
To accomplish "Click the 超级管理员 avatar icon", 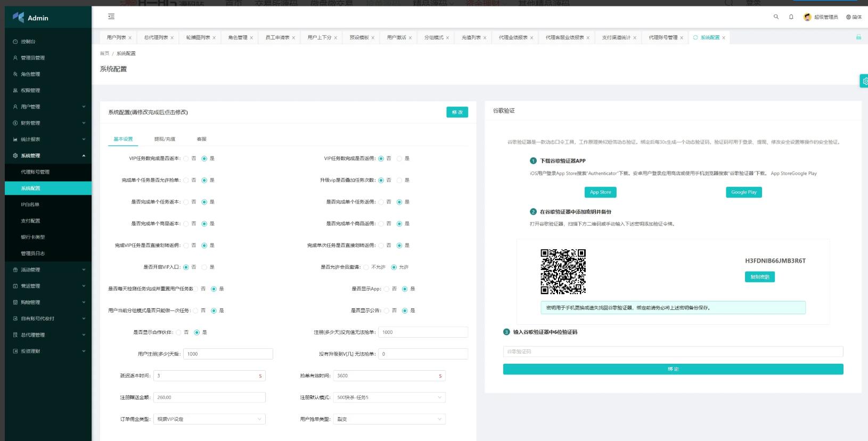I will 807,17.
